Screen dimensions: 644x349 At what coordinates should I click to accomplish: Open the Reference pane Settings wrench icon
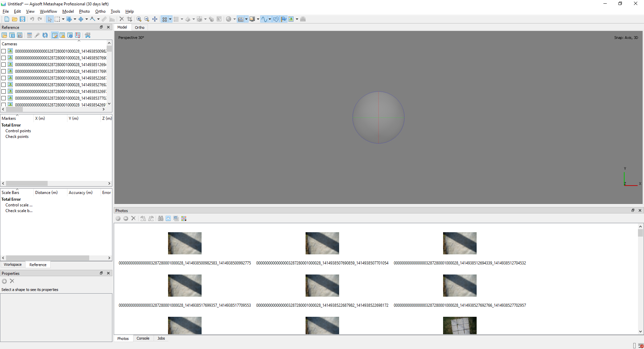88,35
